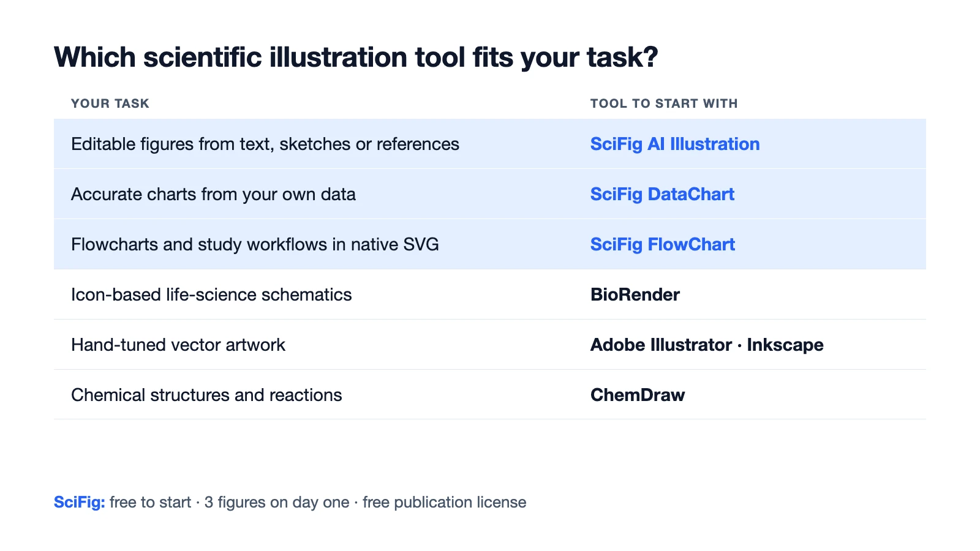Click the Accurate charts from your own data row

click(490, 194)
